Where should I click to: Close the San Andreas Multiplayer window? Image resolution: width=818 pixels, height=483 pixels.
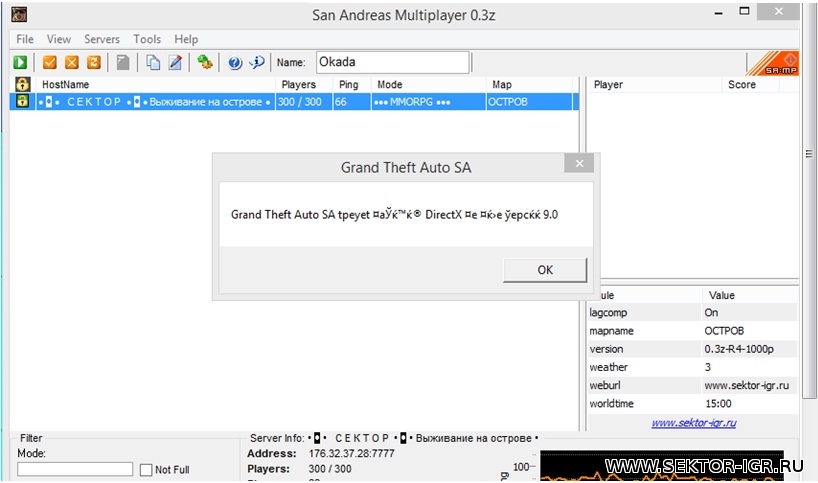click(x=778, y=11)
